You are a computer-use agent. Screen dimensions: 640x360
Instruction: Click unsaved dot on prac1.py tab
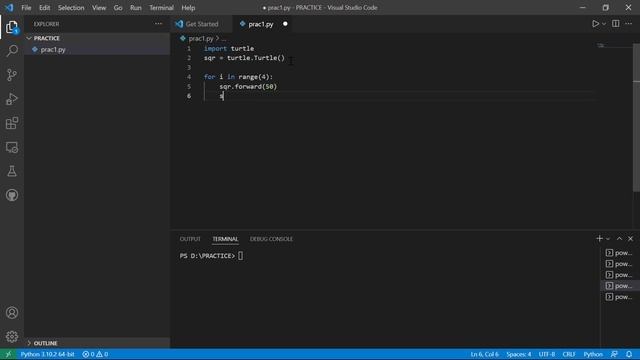tap(285, 24)
